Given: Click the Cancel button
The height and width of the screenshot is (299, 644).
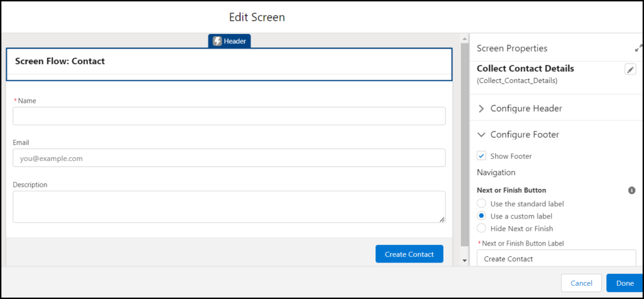Looking at the screenshot, I should 581,283.
